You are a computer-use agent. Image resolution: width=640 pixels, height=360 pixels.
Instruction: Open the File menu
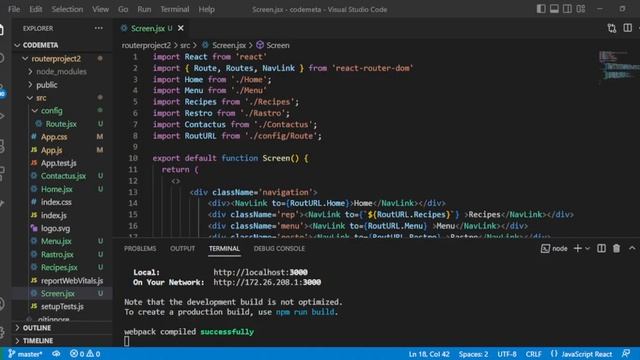13,9
